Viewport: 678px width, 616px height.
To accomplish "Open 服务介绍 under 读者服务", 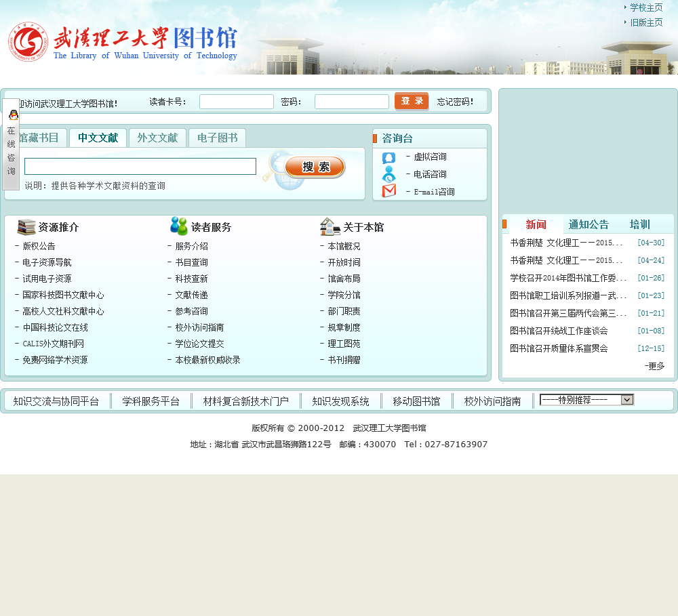I will point(192,246).
